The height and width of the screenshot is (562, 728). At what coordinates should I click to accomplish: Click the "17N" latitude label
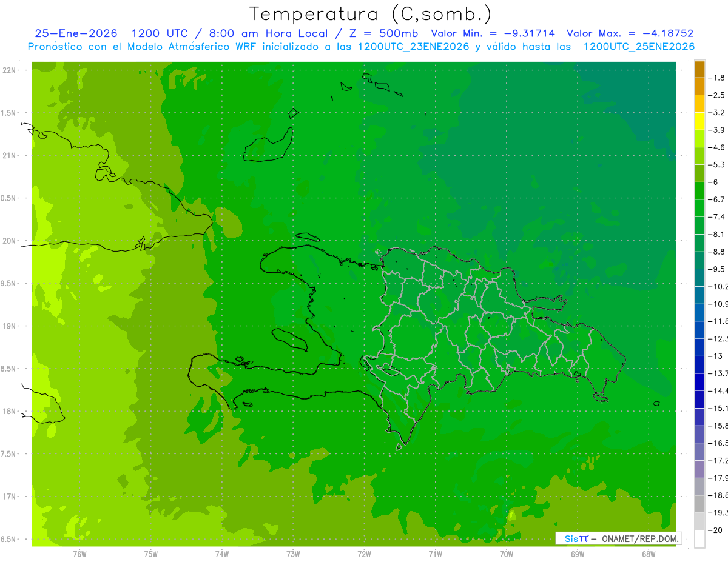(x=9, y=497)
